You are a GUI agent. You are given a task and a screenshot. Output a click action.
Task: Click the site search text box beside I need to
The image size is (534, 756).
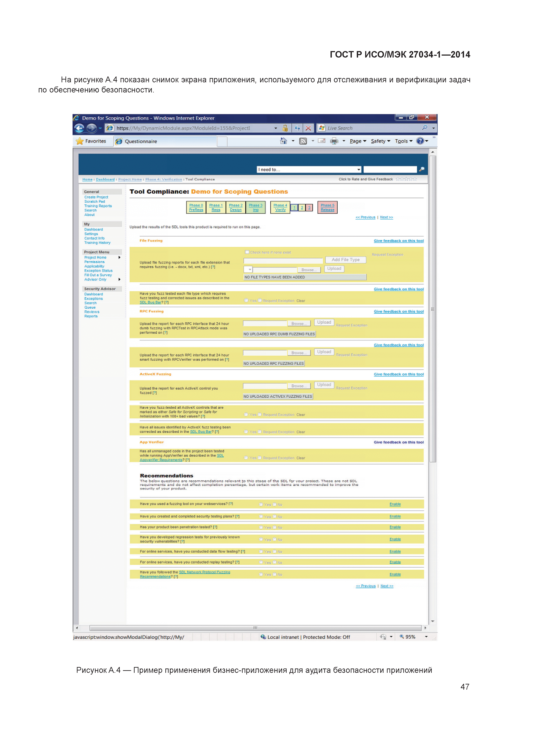pyautogui.click(x=390, y=169)
